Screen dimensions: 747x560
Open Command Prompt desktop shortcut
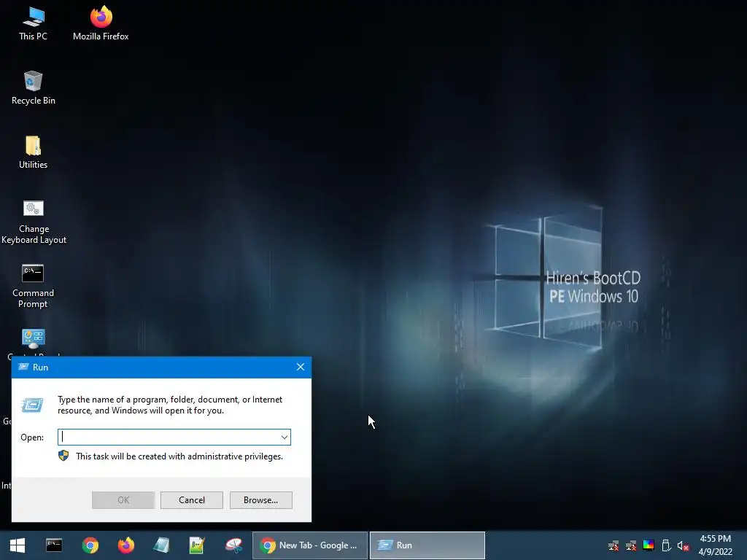33,286
